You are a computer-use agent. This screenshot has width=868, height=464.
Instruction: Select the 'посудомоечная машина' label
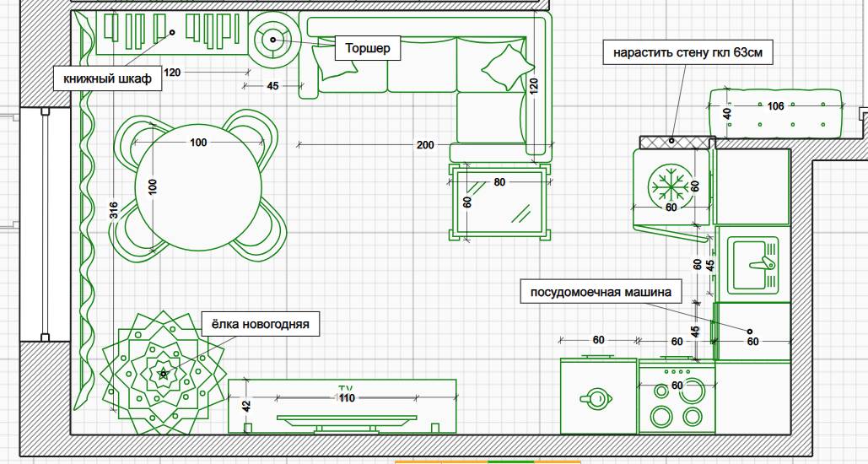point(601,293)
